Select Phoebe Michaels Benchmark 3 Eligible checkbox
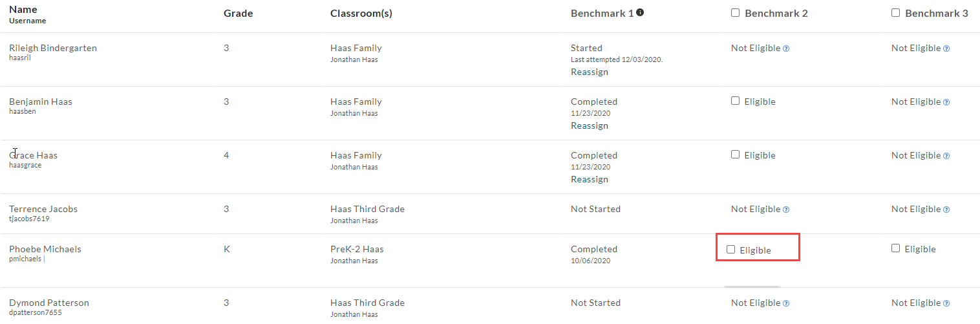Screen dimensions: 980x324 (x=895, y=248)
